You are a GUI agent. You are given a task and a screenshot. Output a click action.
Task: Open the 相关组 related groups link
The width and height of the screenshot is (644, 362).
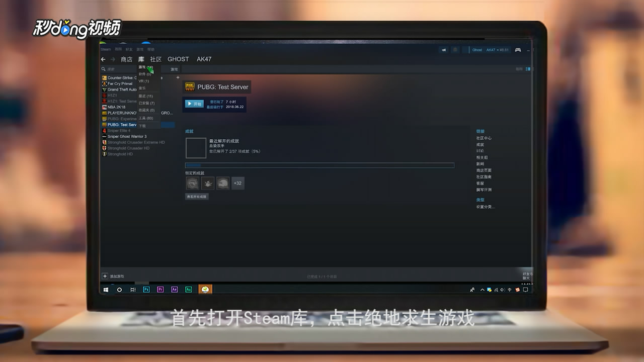coord(482,157)
